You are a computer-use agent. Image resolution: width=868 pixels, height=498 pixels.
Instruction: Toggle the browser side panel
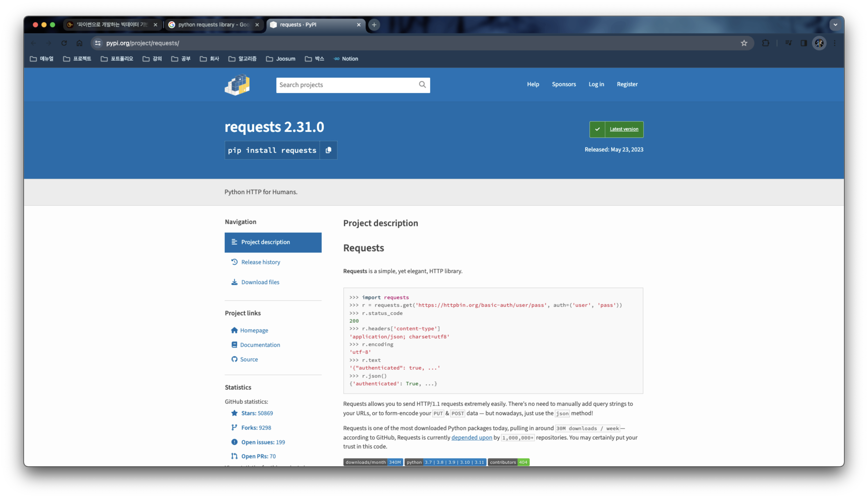(804, 43)
